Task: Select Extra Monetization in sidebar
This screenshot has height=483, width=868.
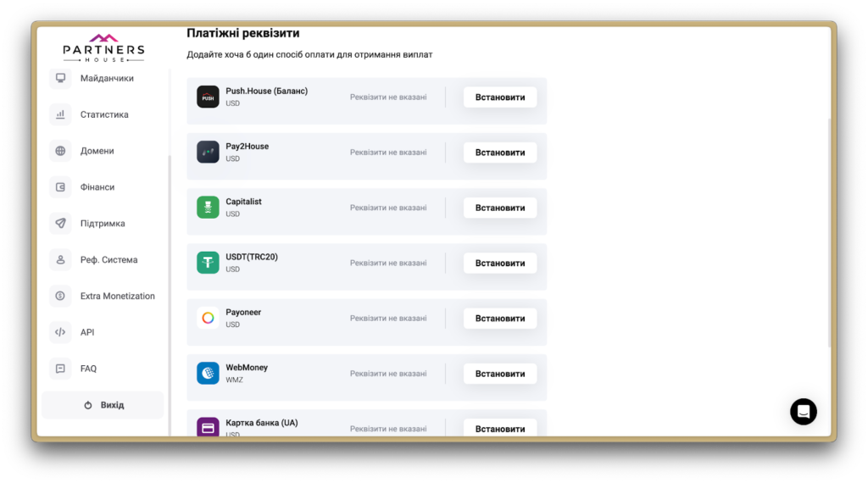Action: [x=117, y=296]
